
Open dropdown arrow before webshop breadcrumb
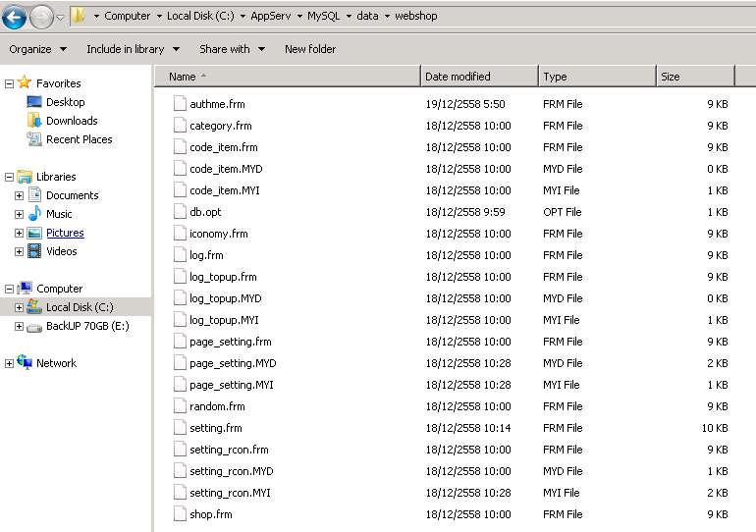click(387, 17)
